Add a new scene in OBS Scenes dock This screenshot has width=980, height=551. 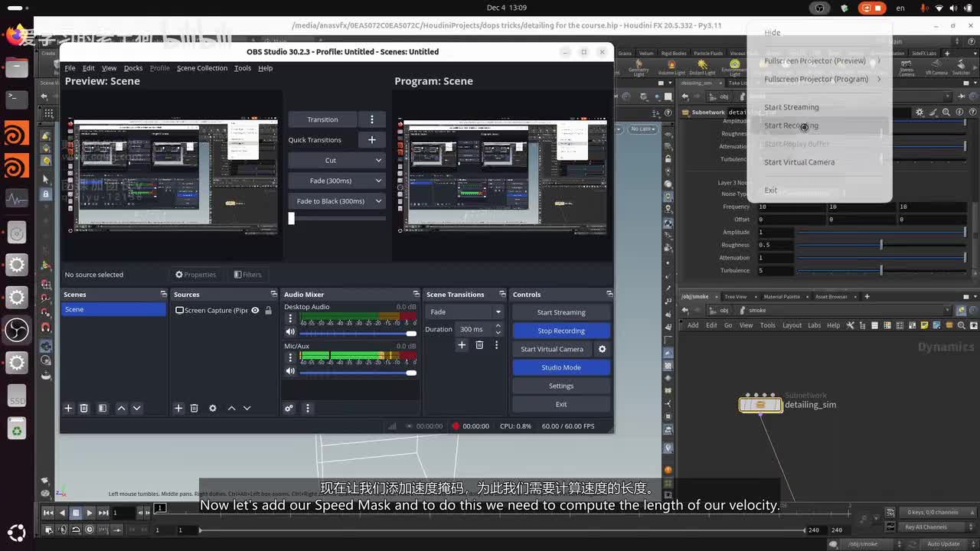68,409
